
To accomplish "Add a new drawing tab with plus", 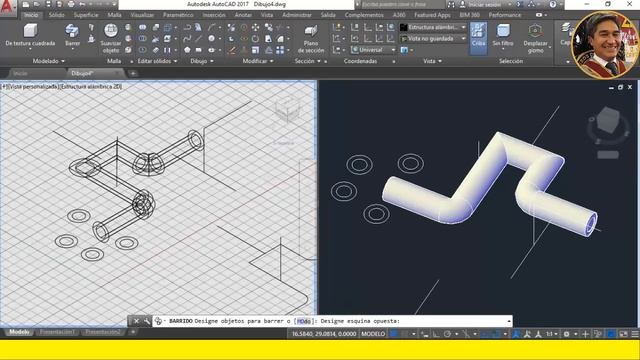I will pos(133,73).
